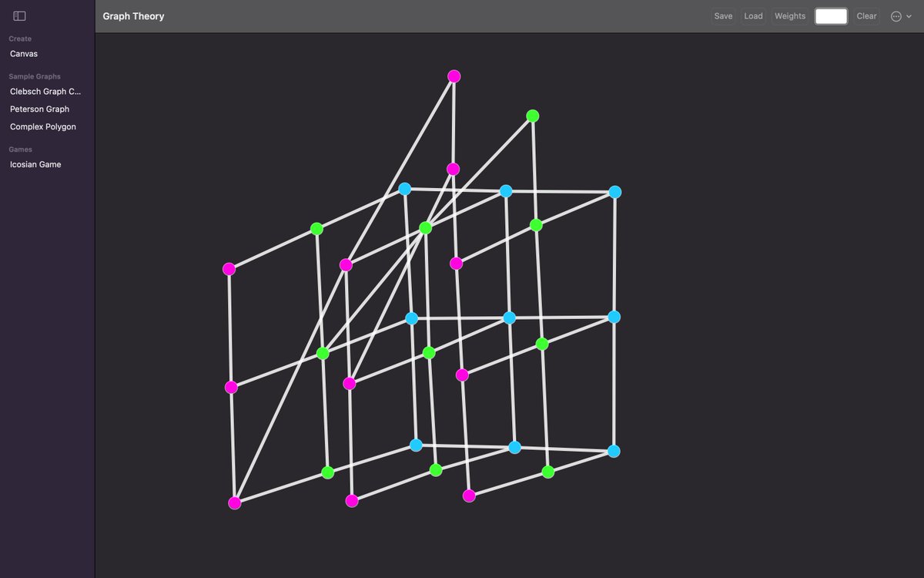Click the bottom-left magenta vertex

234,502
